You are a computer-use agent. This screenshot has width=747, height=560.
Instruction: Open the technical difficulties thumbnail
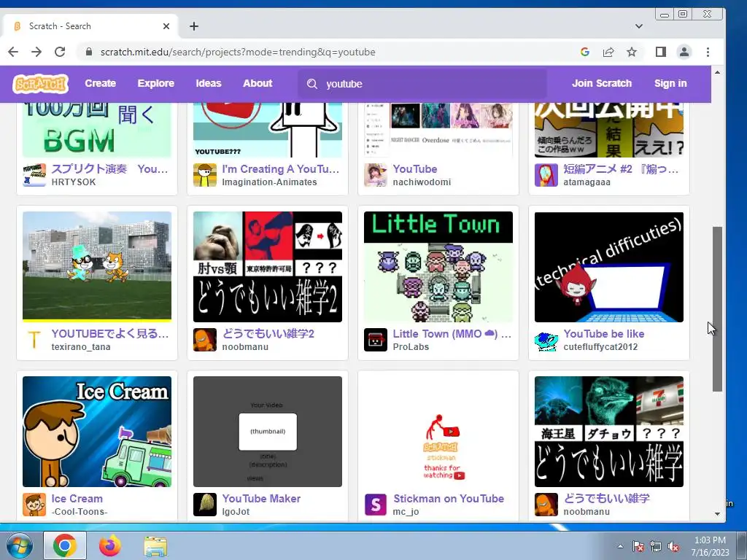coord(609,267)
